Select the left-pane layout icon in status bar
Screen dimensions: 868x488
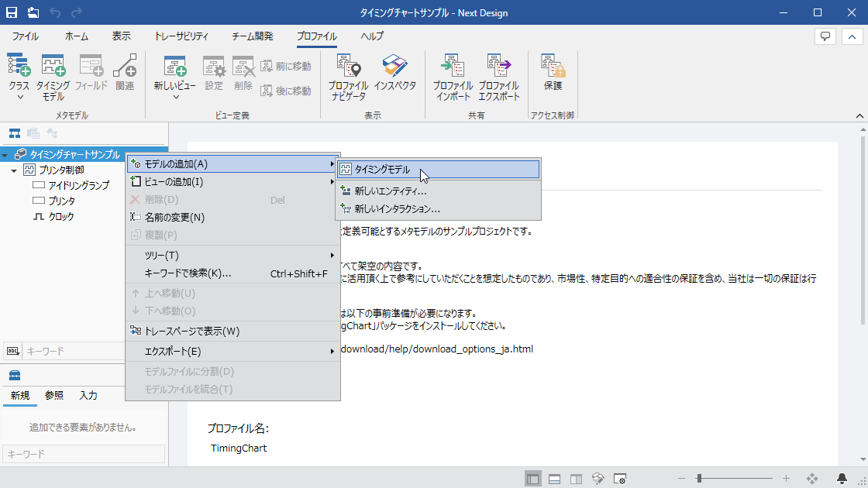[x=533, y=479]
